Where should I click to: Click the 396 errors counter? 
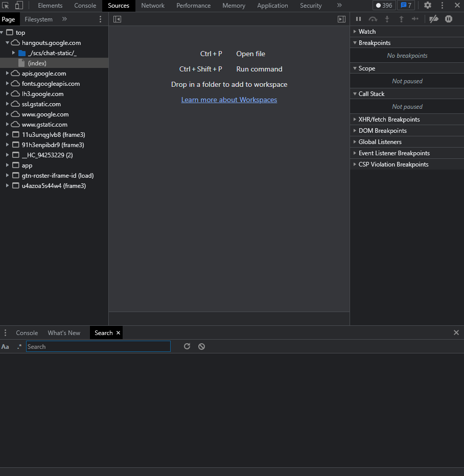coord(384,6)
